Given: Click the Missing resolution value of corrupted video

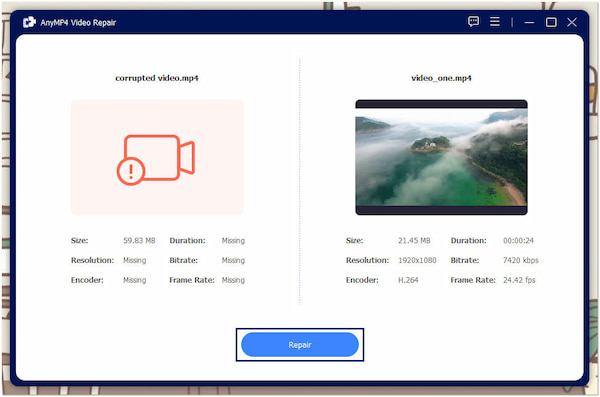Looking at the screenshot, I should click(x=134, y=260).
